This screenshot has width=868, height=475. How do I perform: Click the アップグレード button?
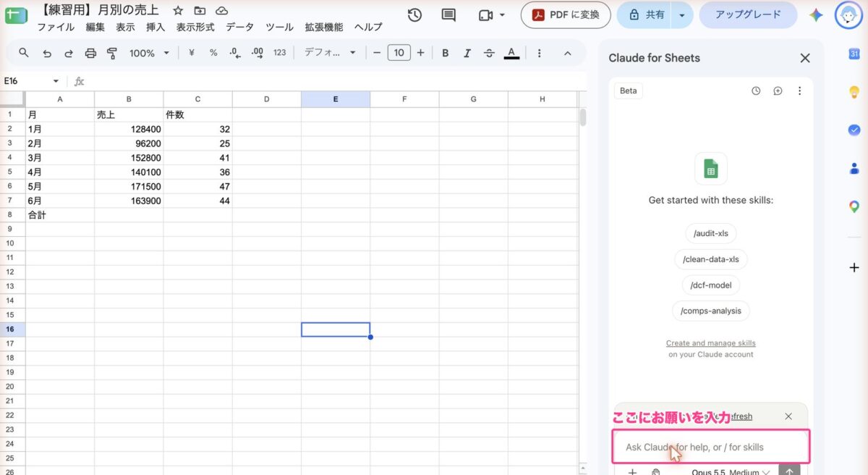748,14
